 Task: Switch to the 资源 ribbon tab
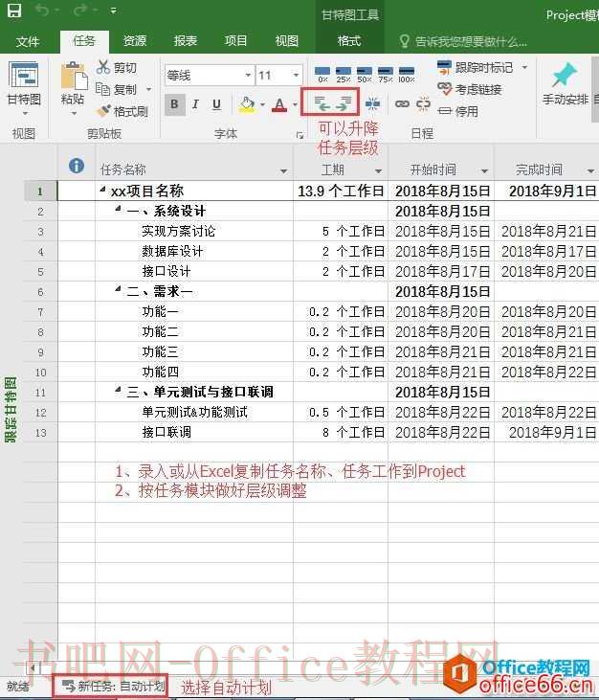pos(135,41)
